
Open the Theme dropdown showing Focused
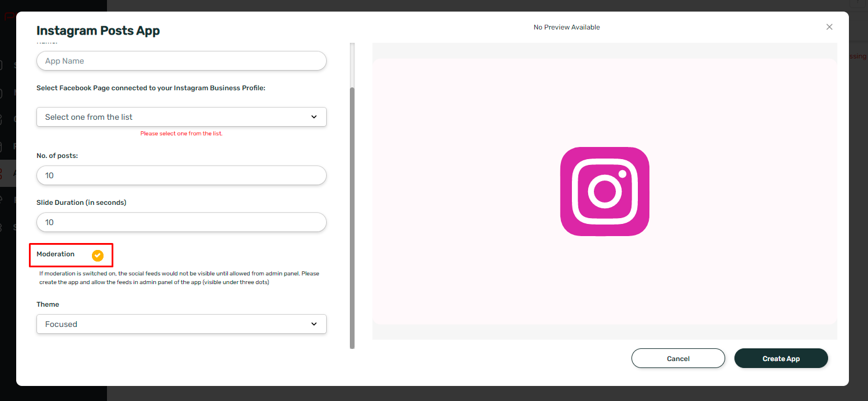pos(182,324)
